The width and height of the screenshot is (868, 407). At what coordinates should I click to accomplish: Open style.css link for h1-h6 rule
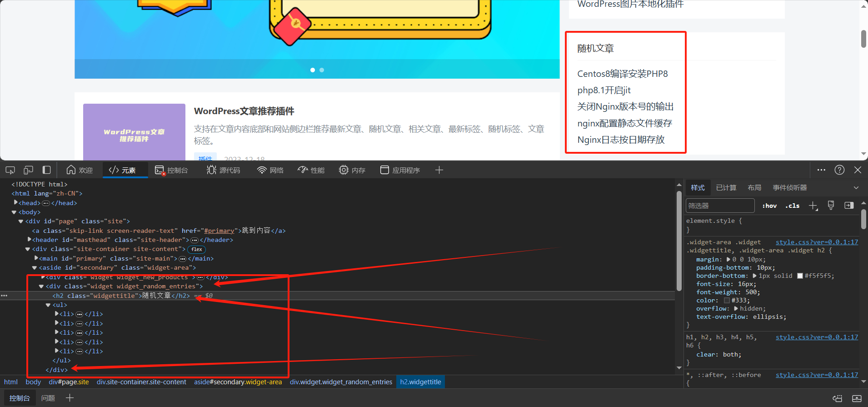tap(817, 337)
